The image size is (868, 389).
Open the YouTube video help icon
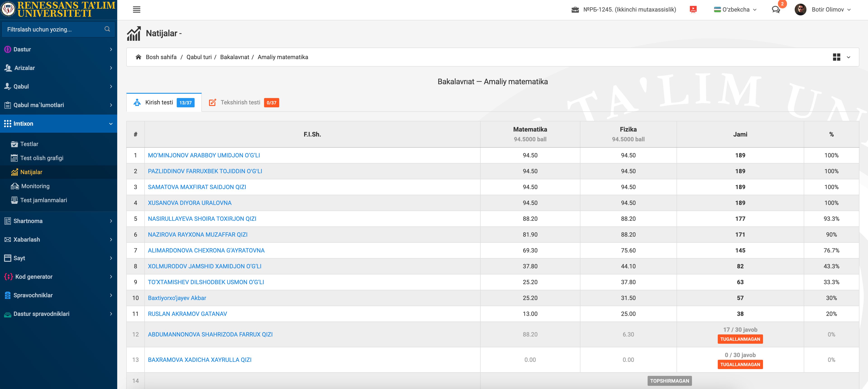[x=693, y=10]
